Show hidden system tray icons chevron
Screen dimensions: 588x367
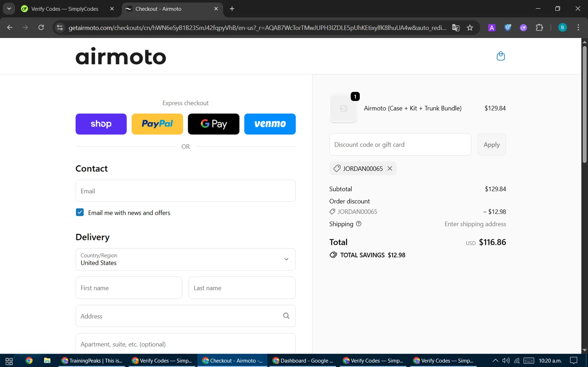coord(495,361)
